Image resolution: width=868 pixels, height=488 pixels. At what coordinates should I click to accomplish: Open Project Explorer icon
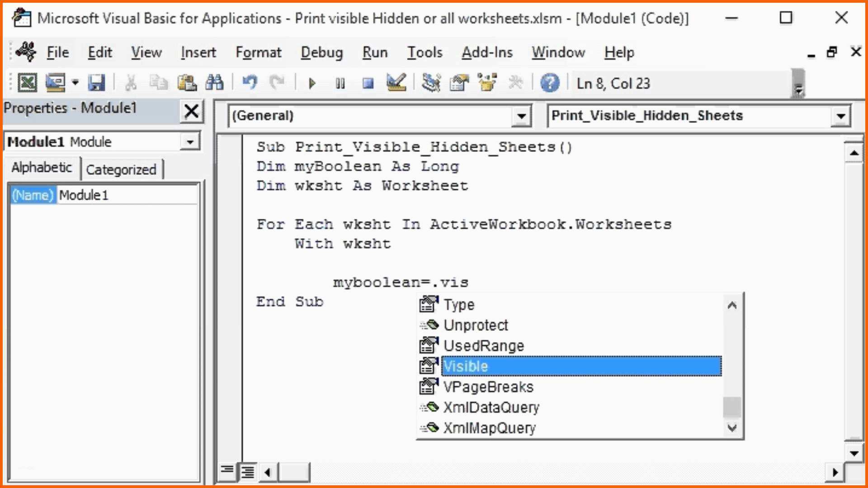click(431, 83)
